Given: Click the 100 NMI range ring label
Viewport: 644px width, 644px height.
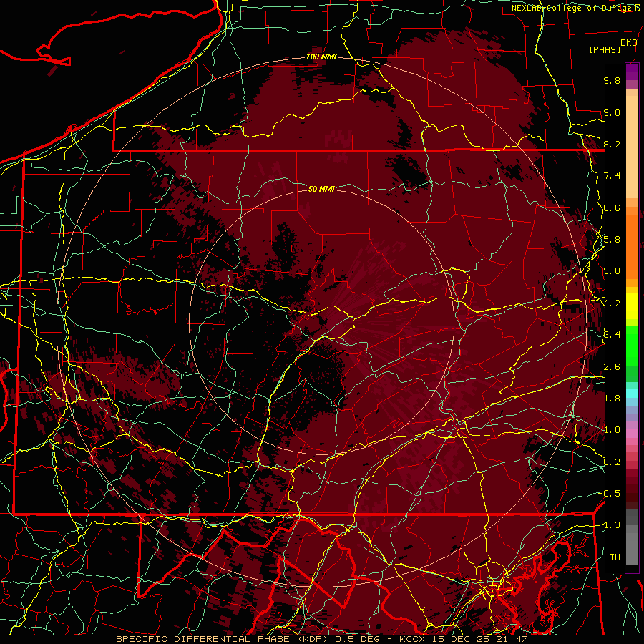Looking at the screenshot, I should (x=321, y=57).
